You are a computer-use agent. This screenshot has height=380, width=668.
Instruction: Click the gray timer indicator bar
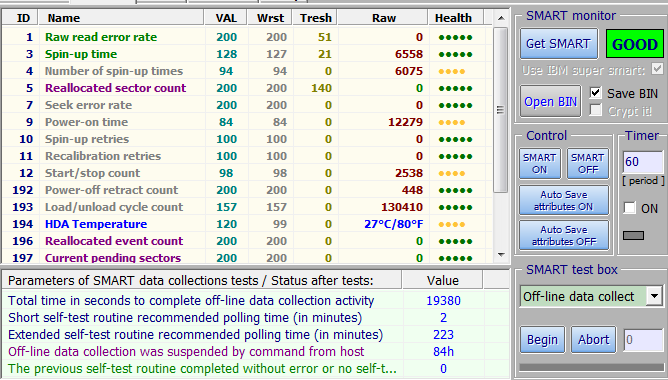633,235
